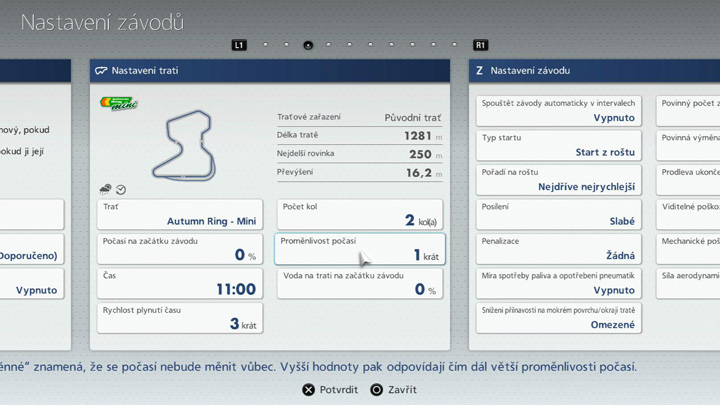Image resolution: width=720 pixels, height=405 pixels.
Task: Click the X icon next to Potvrdit
Action: click(x=308, y=390)
